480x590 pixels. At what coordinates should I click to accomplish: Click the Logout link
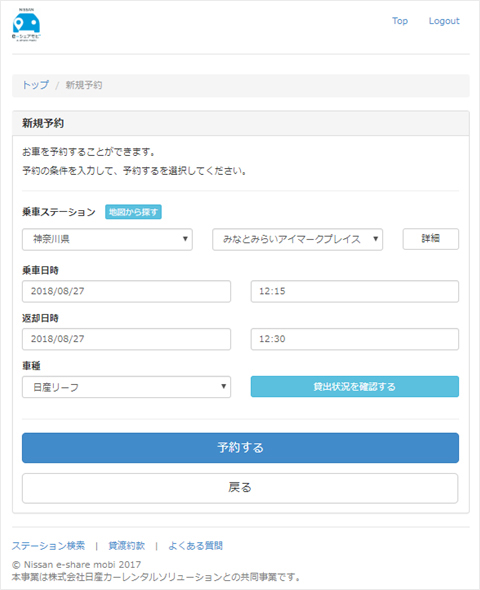point(444,21)
